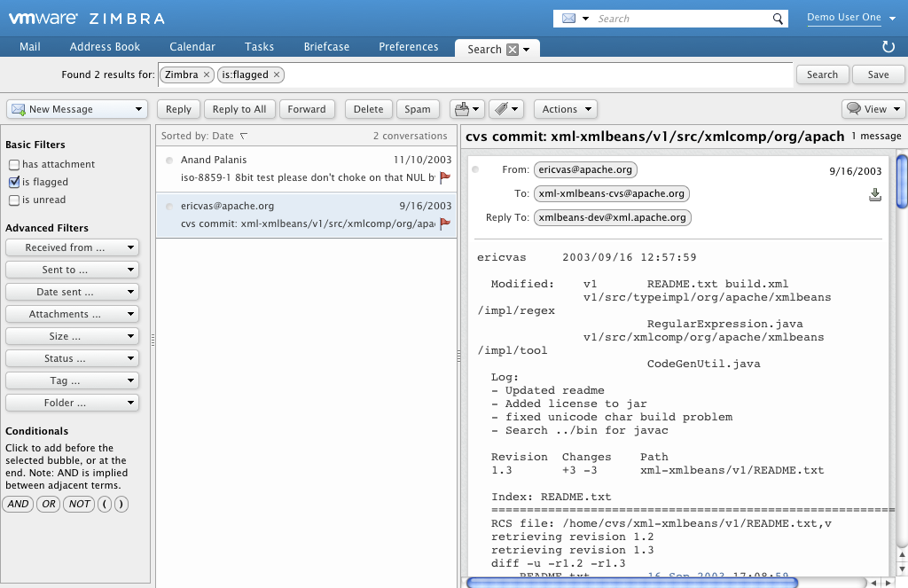
Task: Insert the NOT conditional operator
Action: click(79, 504)
